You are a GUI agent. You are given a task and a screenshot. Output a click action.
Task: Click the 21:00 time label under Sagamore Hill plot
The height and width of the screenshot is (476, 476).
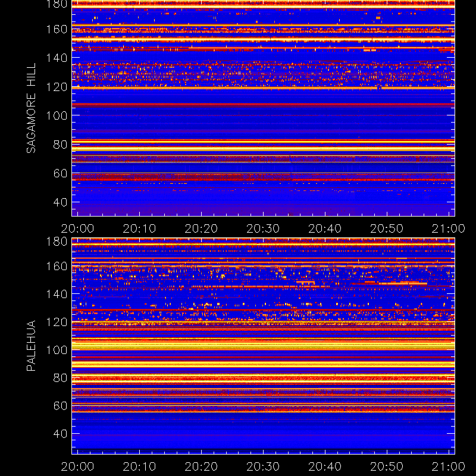coord(449,228)
